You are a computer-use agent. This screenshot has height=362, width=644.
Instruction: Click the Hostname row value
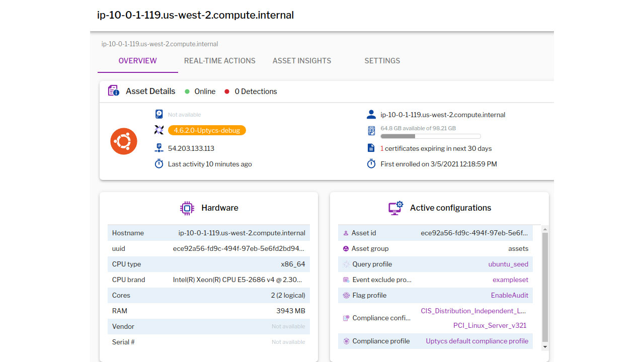tap(242, 233)
